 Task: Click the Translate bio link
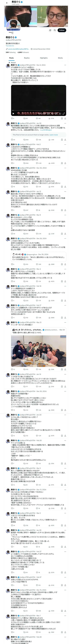10,46
